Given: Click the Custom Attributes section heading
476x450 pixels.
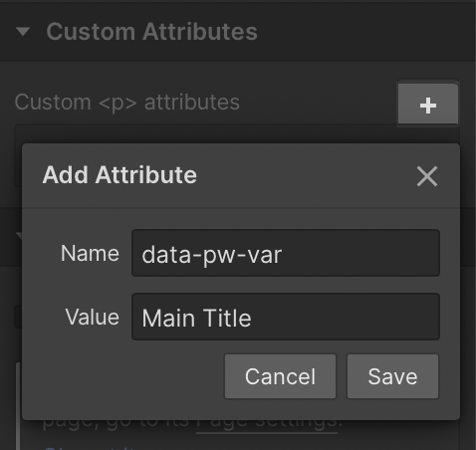Looking at the screenshot, I should [x=151, y=32].
